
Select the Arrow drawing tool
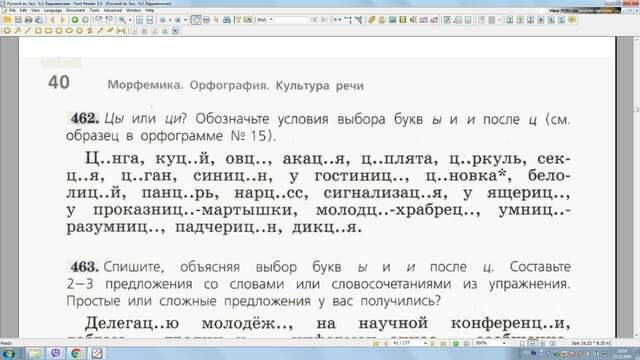pyautogui.click(x=18, y=31)
